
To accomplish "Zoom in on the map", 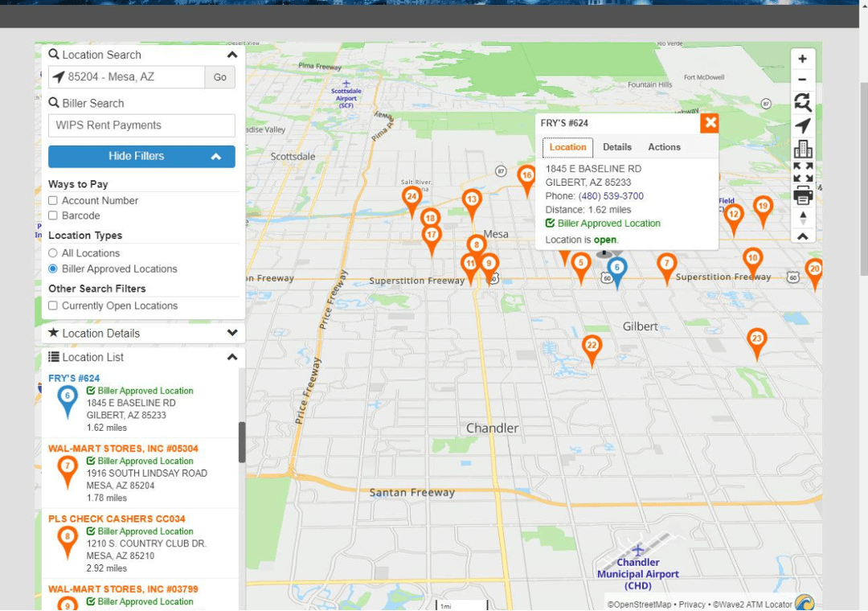I will click(x=802, y=59).
